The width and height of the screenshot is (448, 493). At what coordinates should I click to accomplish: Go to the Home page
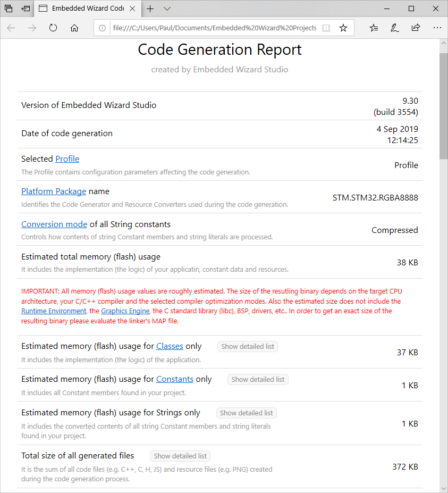click(74, 28)
